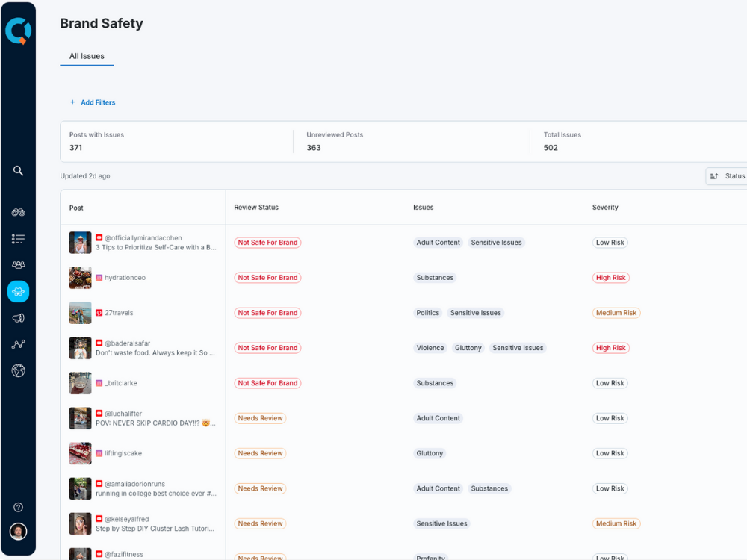The height and width of the screenshot is (560, 747).
Task: Click the Violence issue tag
Action: pyautogui.click(x=430, y=348)
